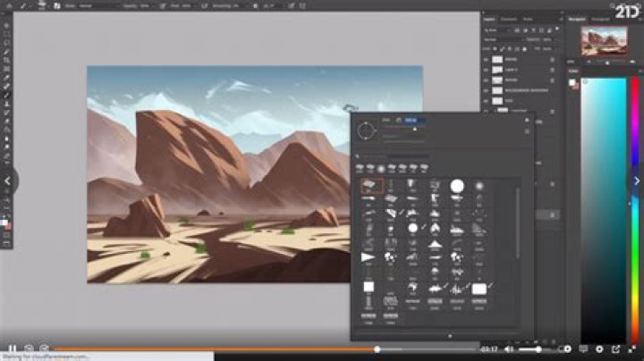Viewport: 644px width, 361px height.
Task: Select the Lasso tool in the left toolbar
Action: (6, 43)
